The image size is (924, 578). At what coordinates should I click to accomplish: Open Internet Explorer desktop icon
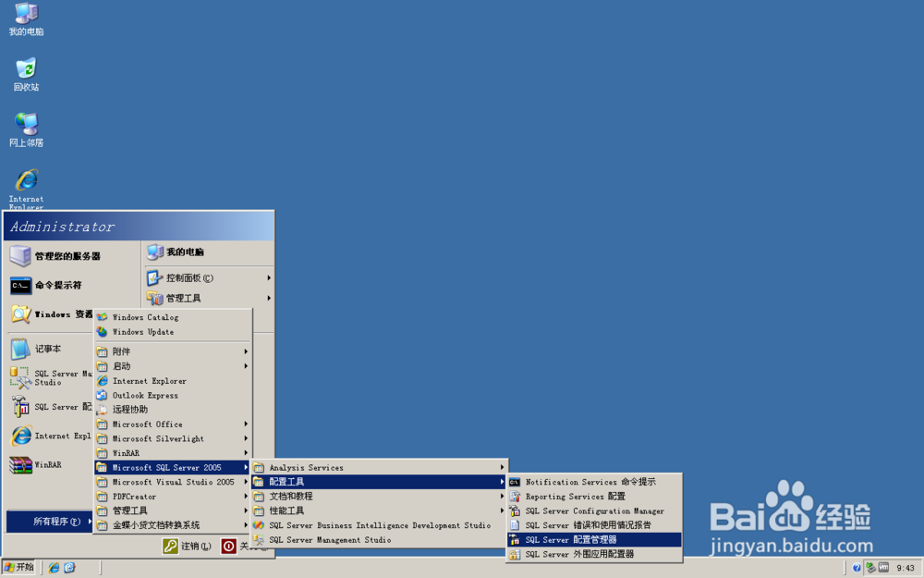click(x=26, y=189)
